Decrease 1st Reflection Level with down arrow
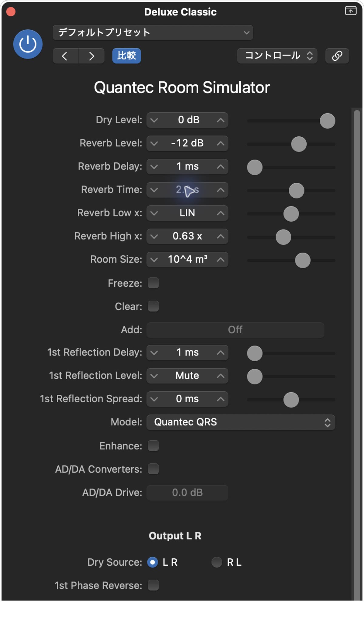Image resolution: width=364 pixels, height=637 pixels. coord(154,376)
